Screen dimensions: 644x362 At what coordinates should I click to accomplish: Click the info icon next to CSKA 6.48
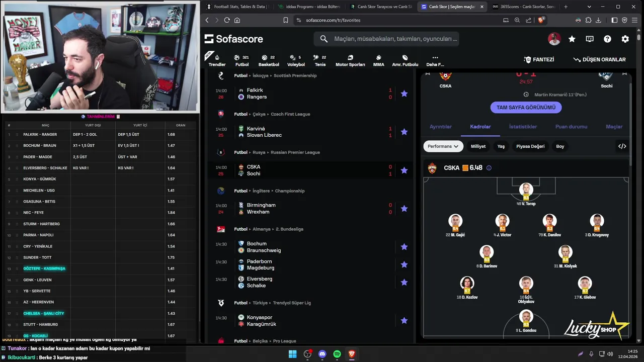pos(489,168)
